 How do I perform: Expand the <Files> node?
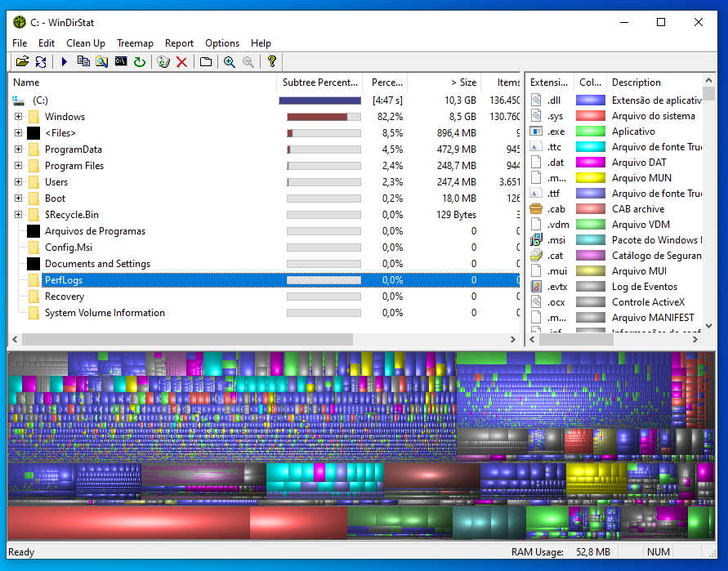(18, 133)
